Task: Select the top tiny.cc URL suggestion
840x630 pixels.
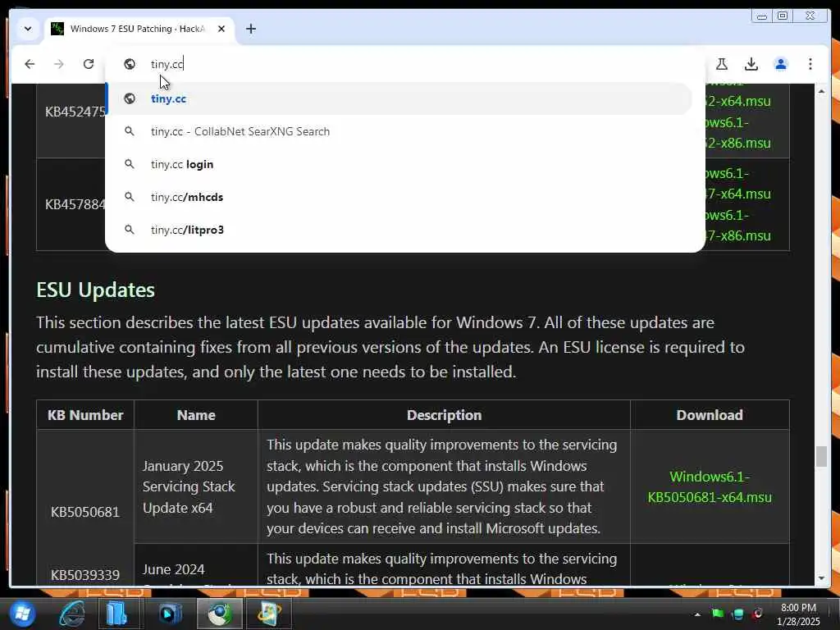Action: coord(399,98)
